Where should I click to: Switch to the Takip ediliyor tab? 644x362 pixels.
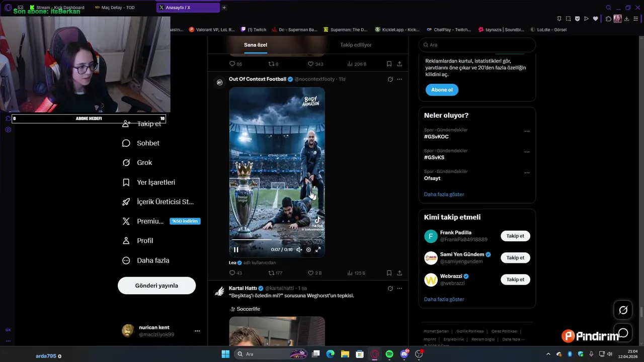356,45
